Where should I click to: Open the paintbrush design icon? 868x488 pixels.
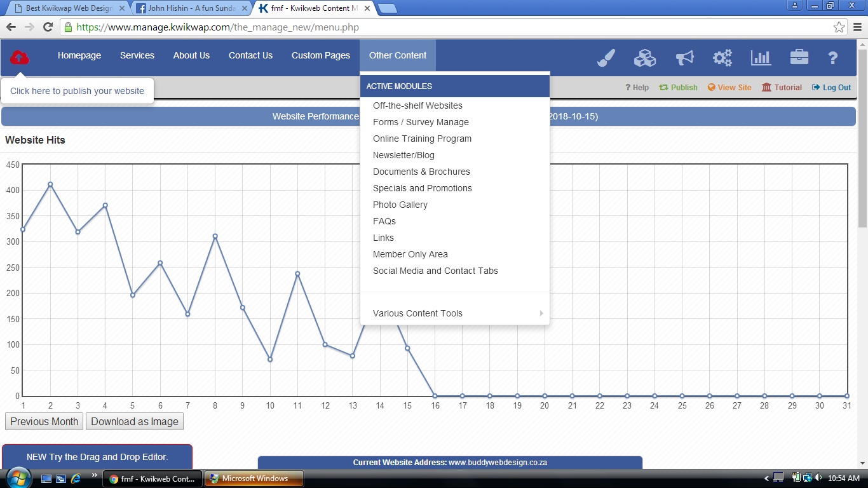[606, 58]
